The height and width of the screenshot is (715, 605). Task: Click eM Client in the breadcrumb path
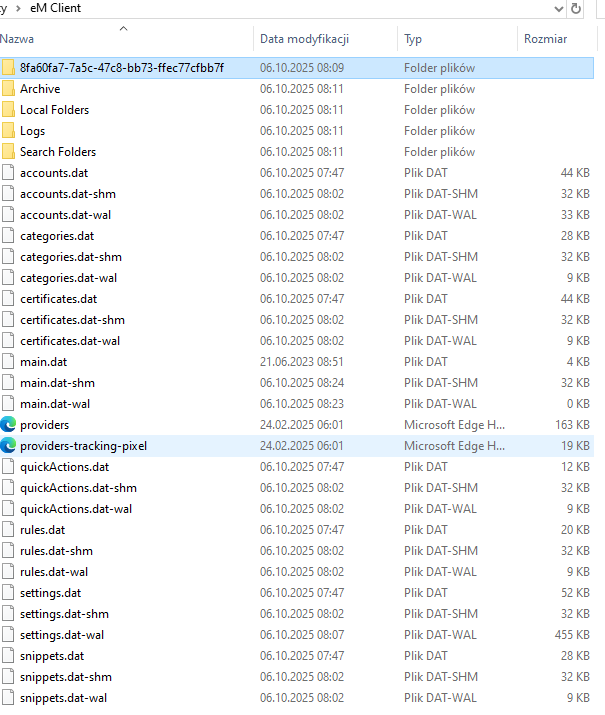(x=54, y=8)
